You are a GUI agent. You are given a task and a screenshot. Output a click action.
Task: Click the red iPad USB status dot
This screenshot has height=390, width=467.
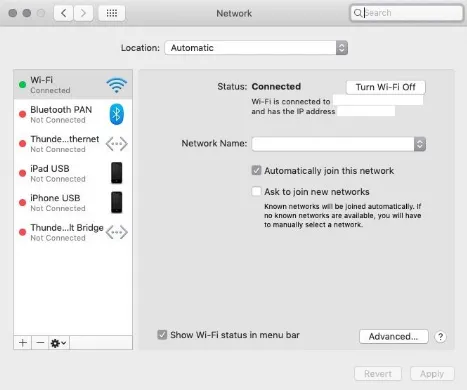(22, 173)
